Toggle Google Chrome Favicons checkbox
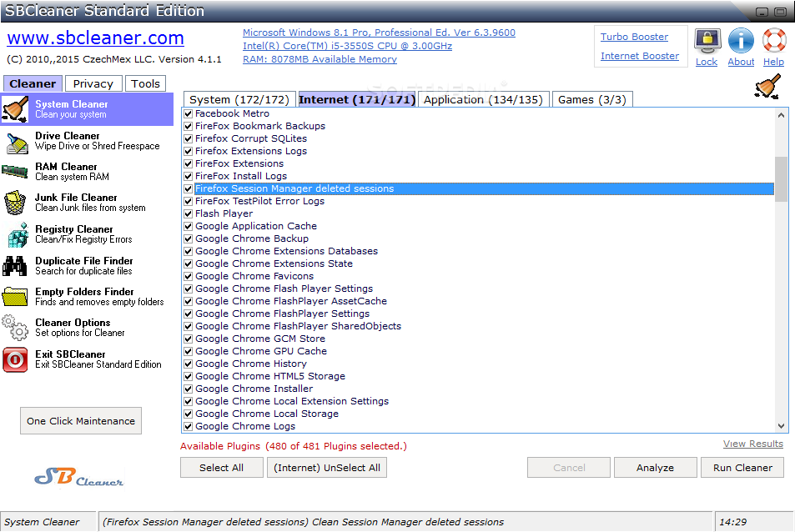The image size is (795, 532). coord(188,276)
